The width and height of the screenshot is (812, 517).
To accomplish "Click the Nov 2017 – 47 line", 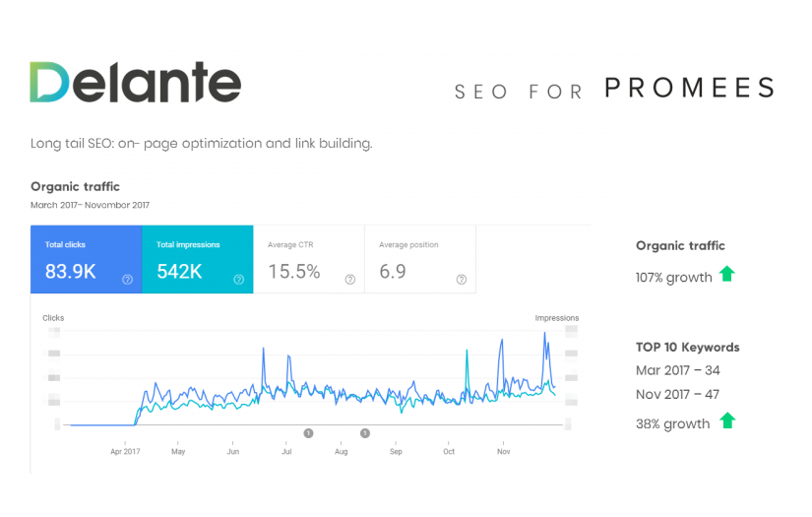I will tap(677, 394).
